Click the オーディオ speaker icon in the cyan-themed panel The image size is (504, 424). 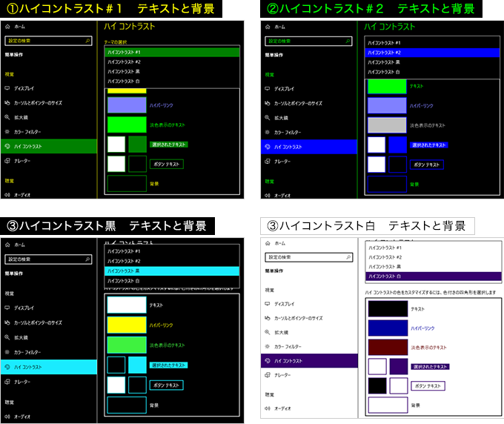click(x=7, y=409)
